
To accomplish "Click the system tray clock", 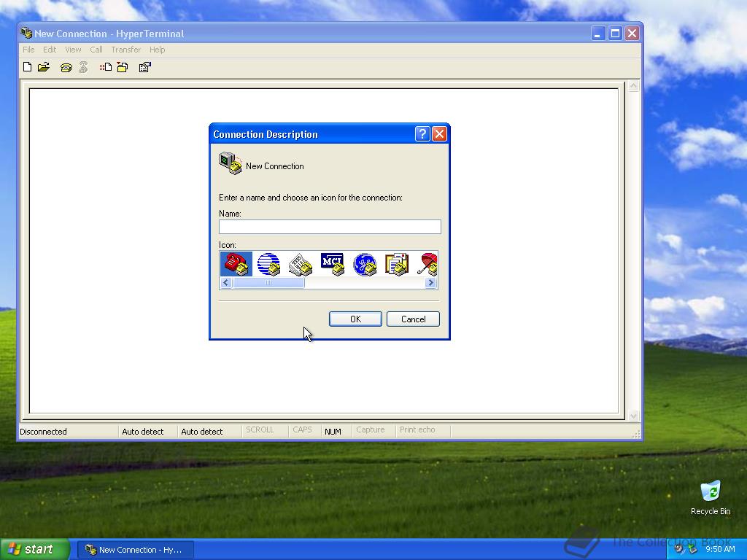I will [x=720, y=549].
